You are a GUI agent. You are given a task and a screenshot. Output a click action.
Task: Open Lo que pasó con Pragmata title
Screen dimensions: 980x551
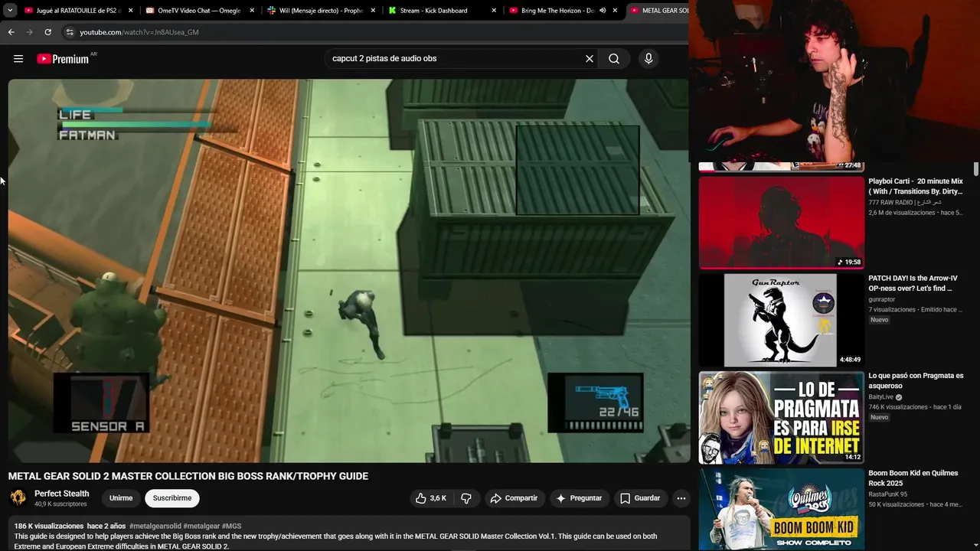point(916,381)
